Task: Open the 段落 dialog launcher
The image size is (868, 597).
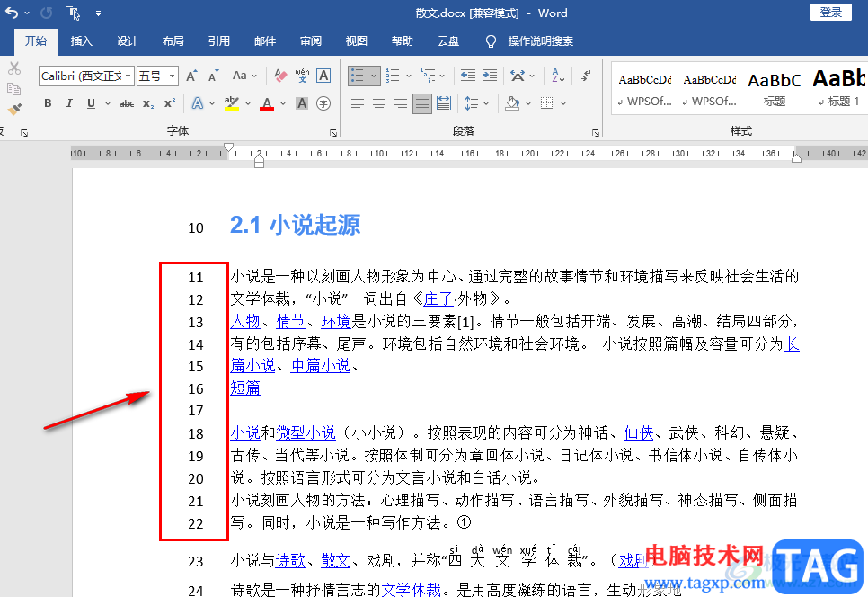Action: click(x=596, y=133)
